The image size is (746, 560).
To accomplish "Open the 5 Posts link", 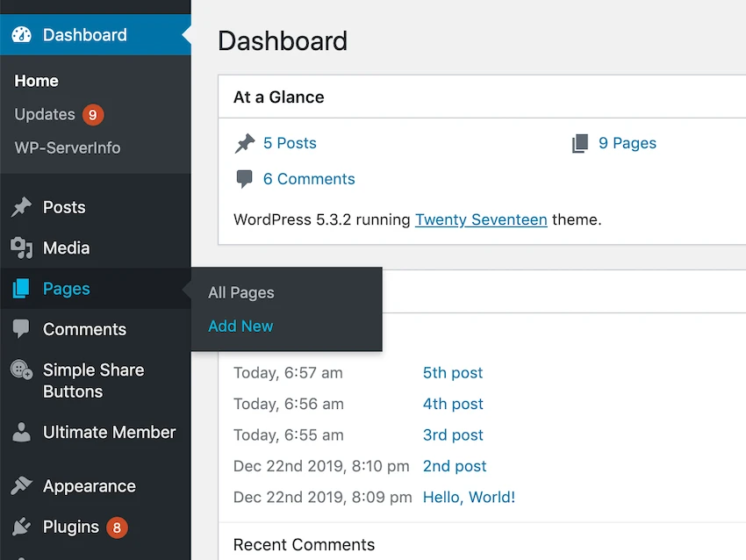I will click(290, 143).
